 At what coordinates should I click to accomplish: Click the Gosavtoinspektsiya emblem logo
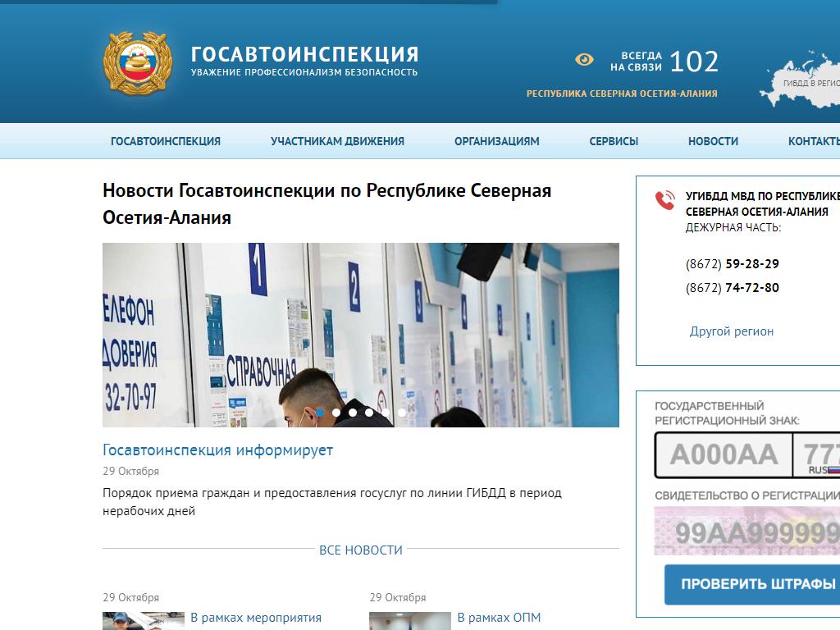(136, 62)
